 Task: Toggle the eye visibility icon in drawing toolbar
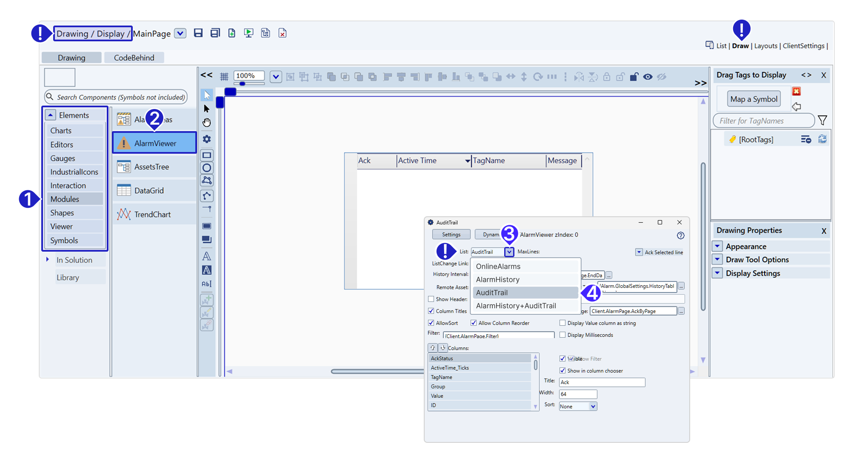[x=648, y=77]
